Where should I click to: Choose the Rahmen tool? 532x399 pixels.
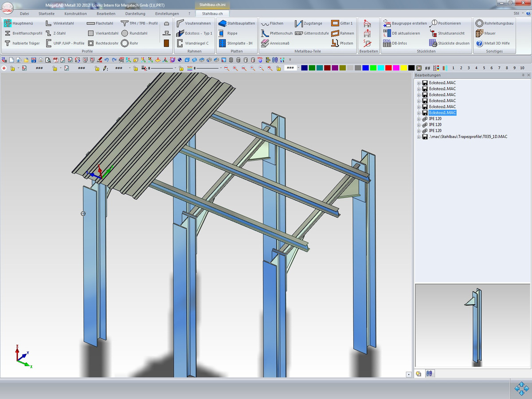tap(343, 33)
